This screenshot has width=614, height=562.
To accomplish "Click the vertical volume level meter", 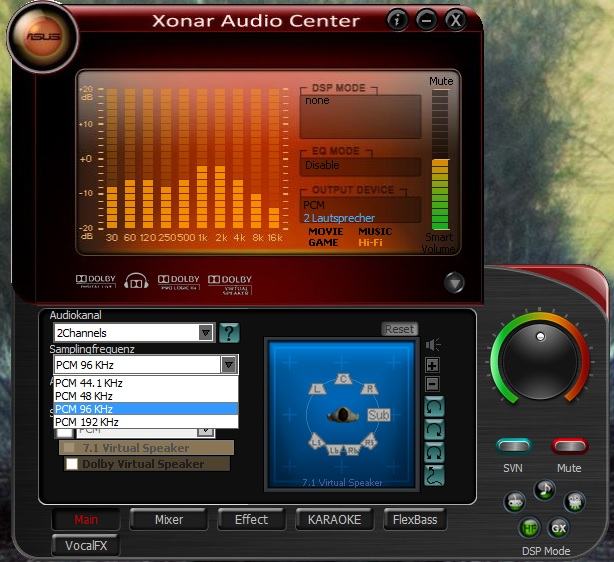I will (440, 160).
